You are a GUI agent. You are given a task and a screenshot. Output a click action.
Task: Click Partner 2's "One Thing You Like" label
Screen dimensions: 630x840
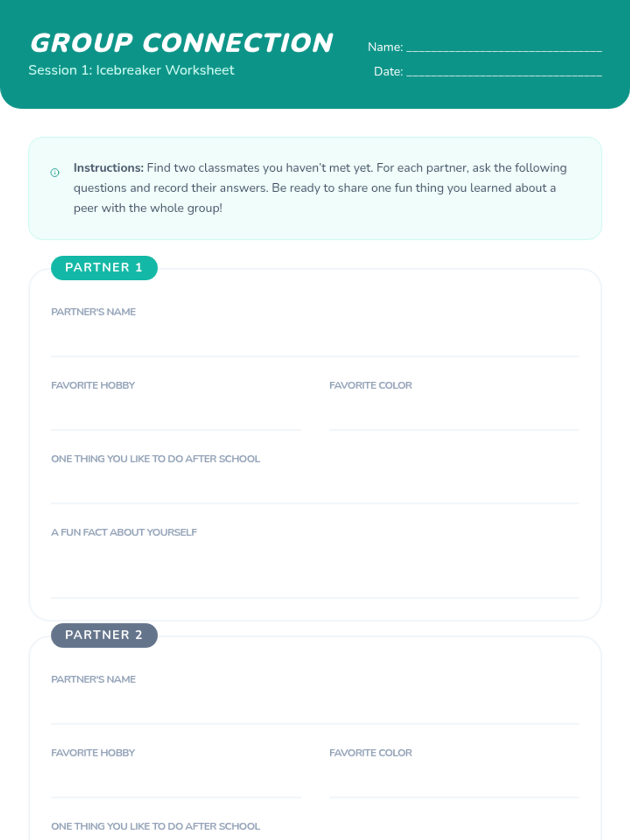155,826
